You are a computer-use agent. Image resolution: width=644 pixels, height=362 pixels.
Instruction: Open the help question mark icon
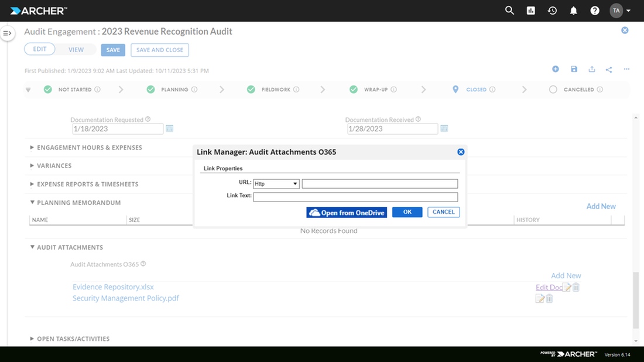pyautogui.click(x=595, y=11)
